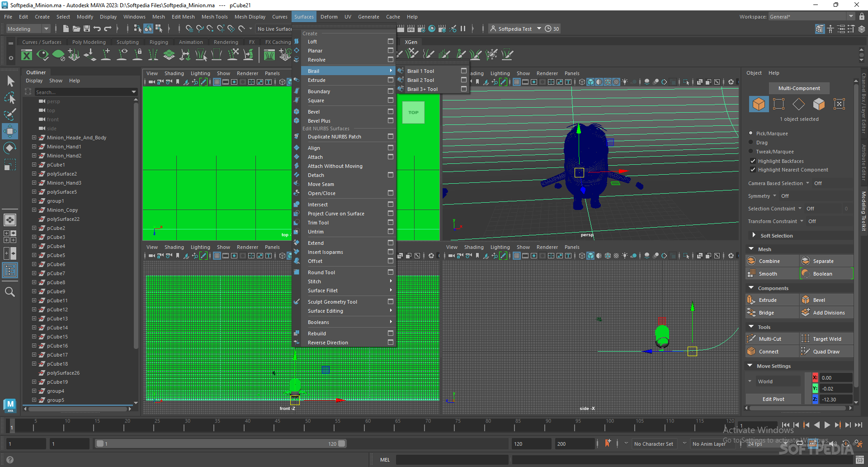Select Face selection mode in Modeling Toolkit
This screenshot has height=467, width=868.
tap(819, 104)
